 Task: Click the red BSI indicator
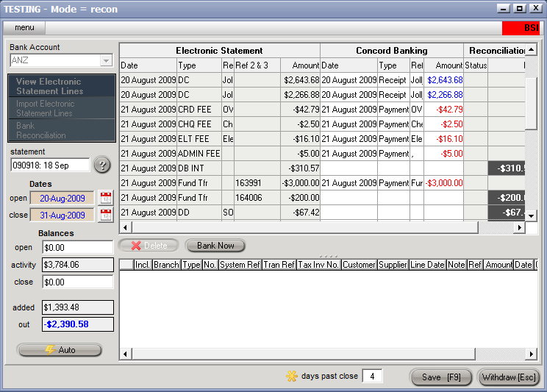point(521,28)
